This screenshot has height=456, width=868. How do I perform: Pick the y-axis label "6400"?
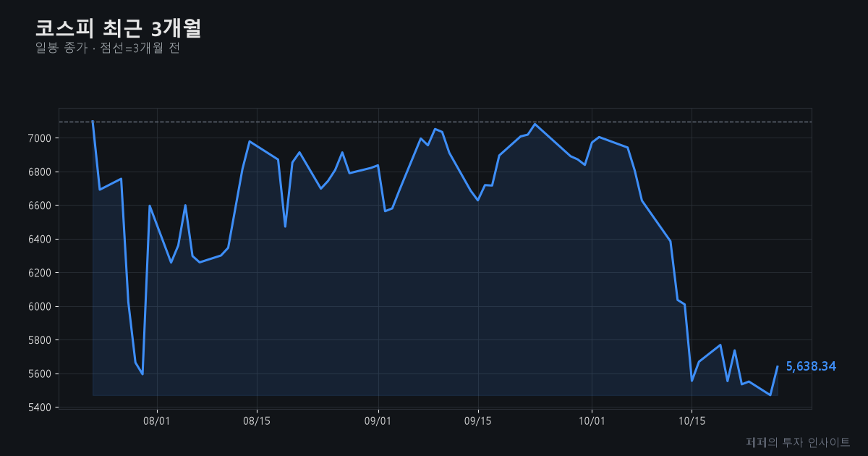41,240
